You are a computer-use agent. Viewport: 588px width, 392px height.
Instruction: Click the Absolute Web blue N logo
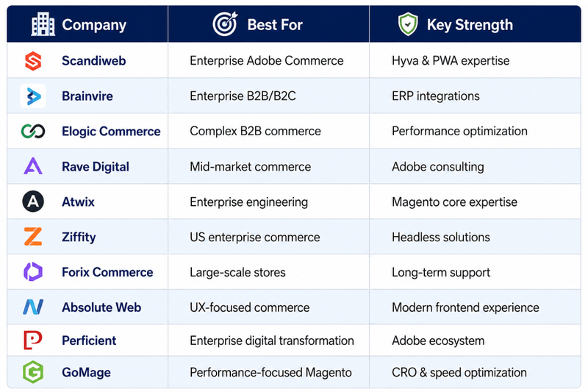click(x=33, y=307)
